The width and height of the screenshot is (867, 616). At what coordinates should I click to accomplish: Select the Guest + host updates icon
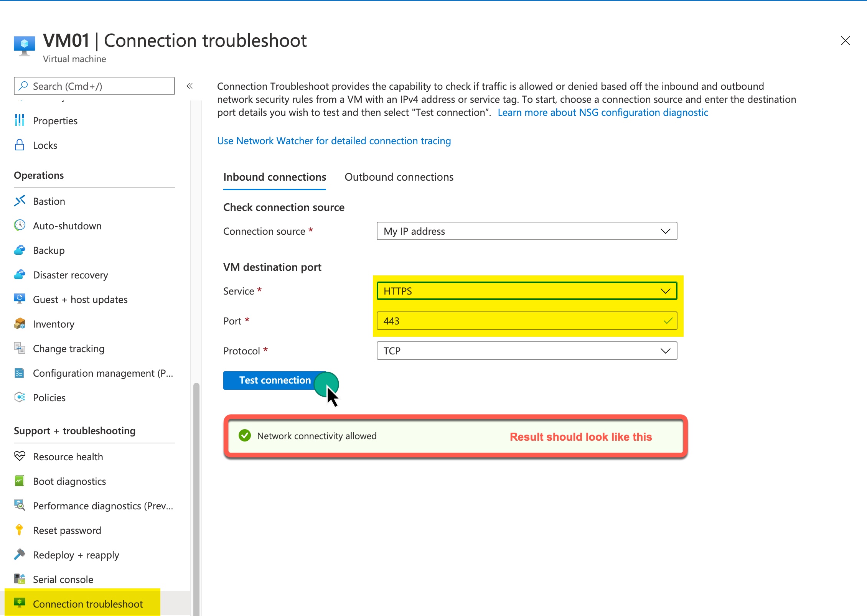pos(20,299)
